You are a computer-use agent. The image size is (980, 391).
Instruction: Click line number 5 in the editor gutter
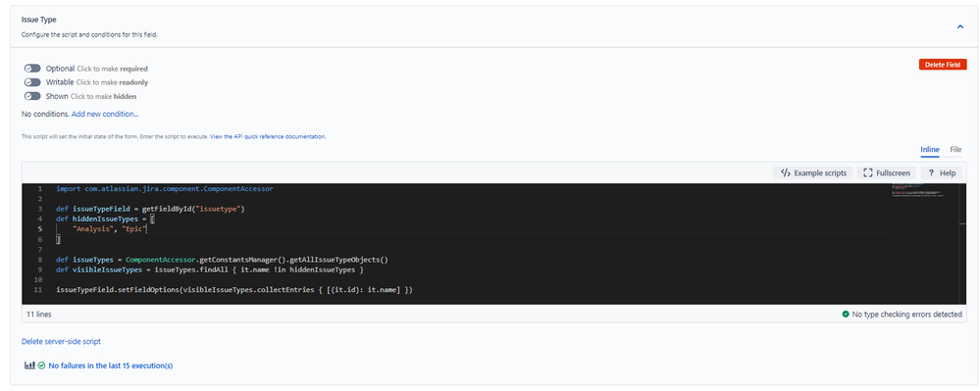[39, 229]
